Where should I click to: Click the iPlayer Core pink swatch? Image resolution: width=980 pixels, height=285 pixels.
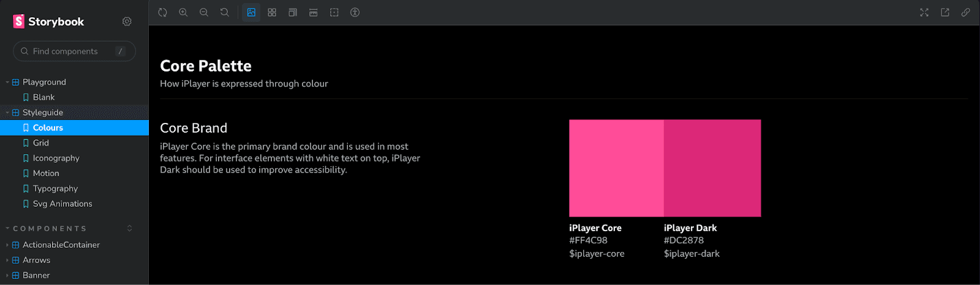(x=616, y=168)
